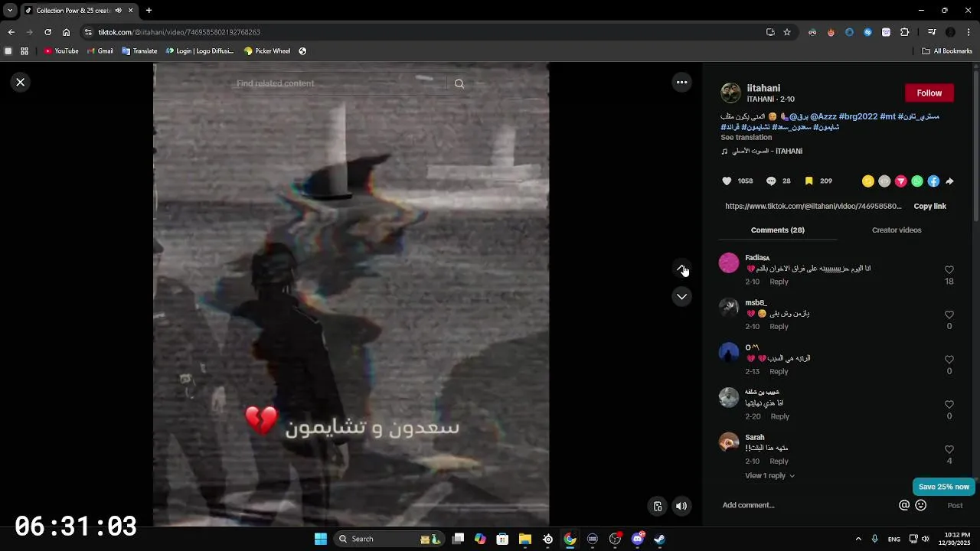
Task: Like Fadiasa's comment
Action: click(x=949, y=270)
